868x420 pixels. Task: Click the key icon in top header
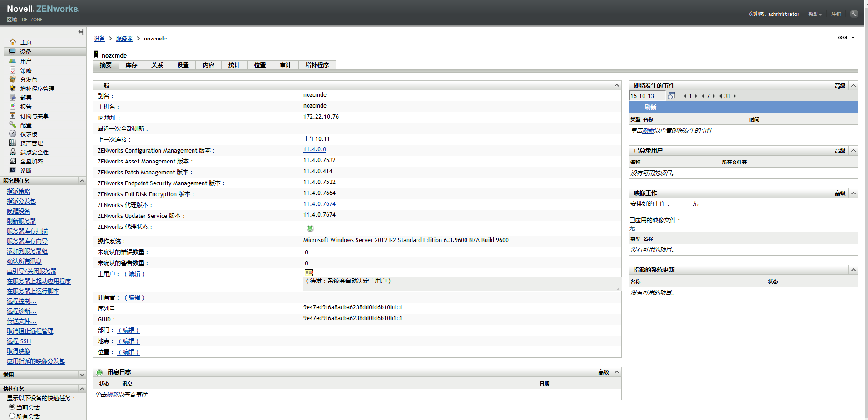(x=854, y=14)
